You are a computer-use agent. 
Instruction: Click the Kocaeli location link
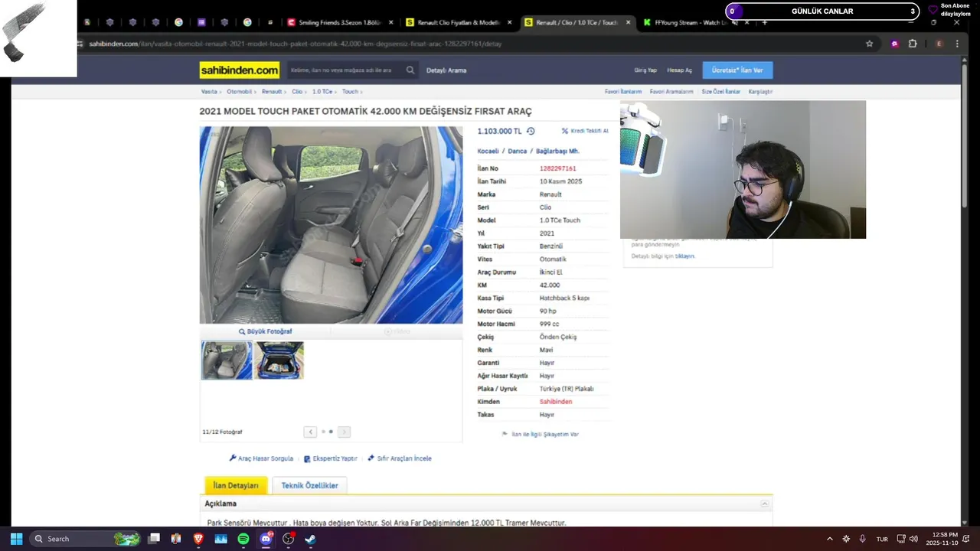point(488,151)
